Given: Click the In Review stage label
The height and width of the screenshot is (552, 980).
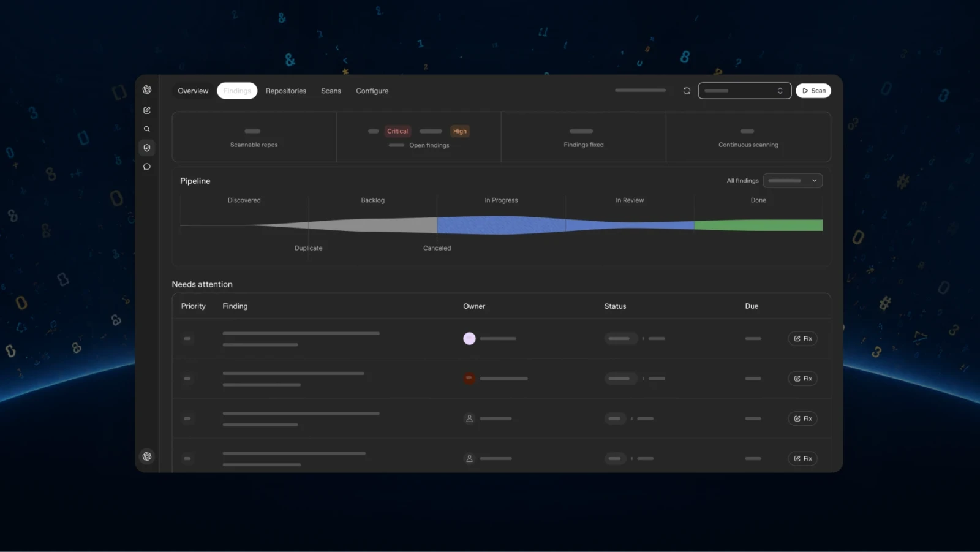Looking at the screenshot, I should (x=630, y=200).
